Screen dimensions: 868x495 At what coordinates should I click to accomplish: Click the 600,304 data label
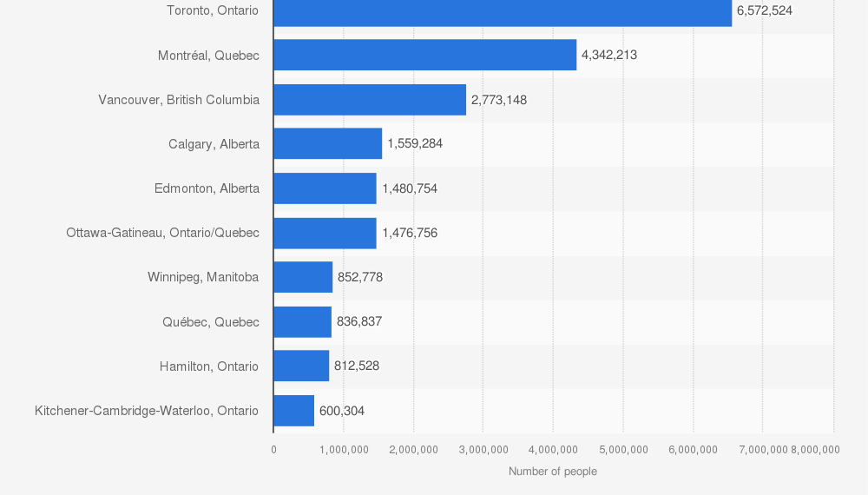pos(342,411)
